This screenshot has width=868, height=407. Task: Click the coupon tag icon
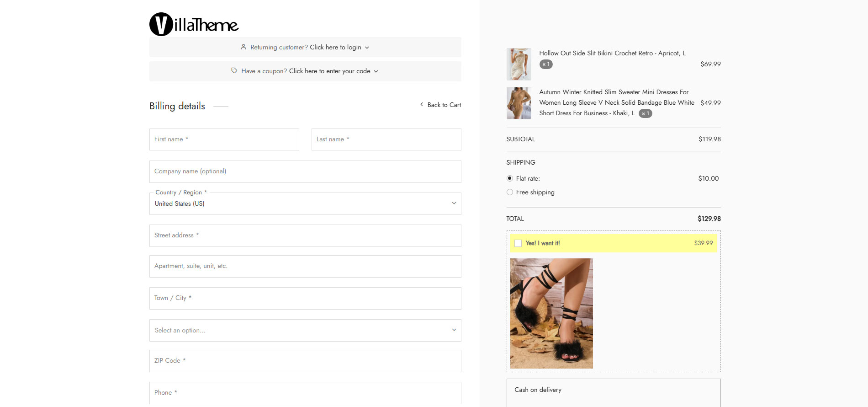point(234,71)
